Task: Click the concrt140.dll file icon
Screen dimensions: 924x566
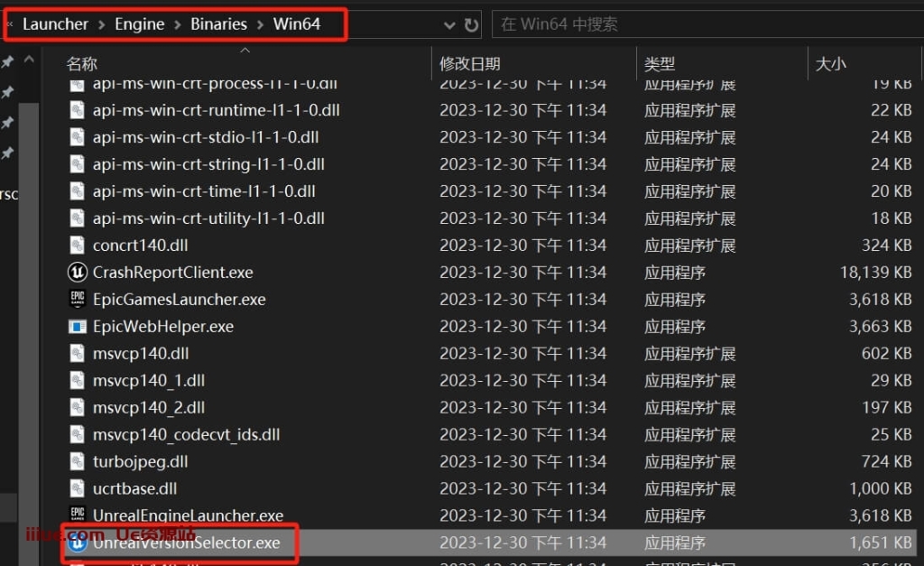Action: (78, 246)
